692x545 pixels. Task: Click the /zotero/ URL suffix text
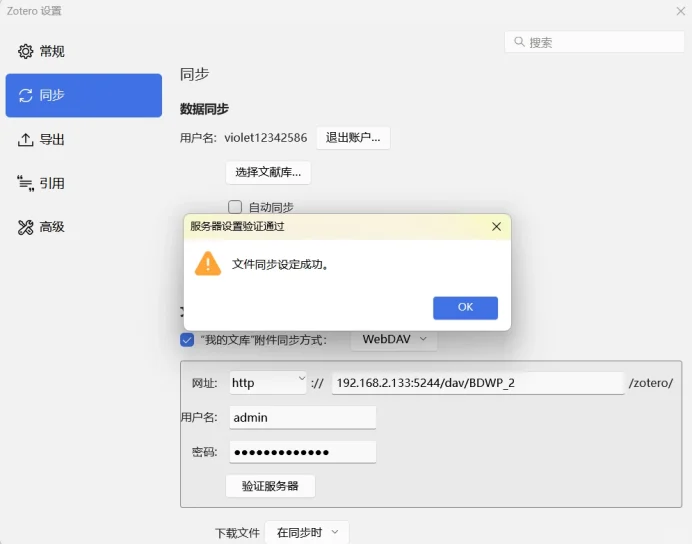(651, 383)
